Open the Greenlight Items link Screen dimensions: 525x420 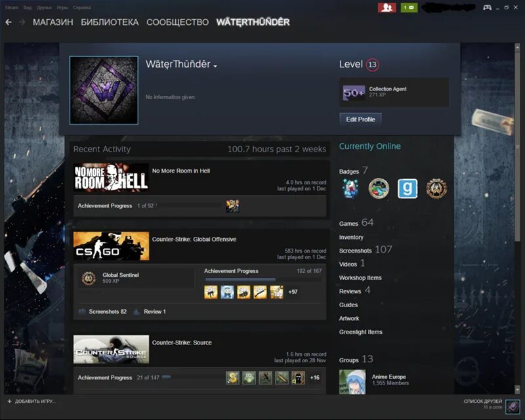click(361, 332)
